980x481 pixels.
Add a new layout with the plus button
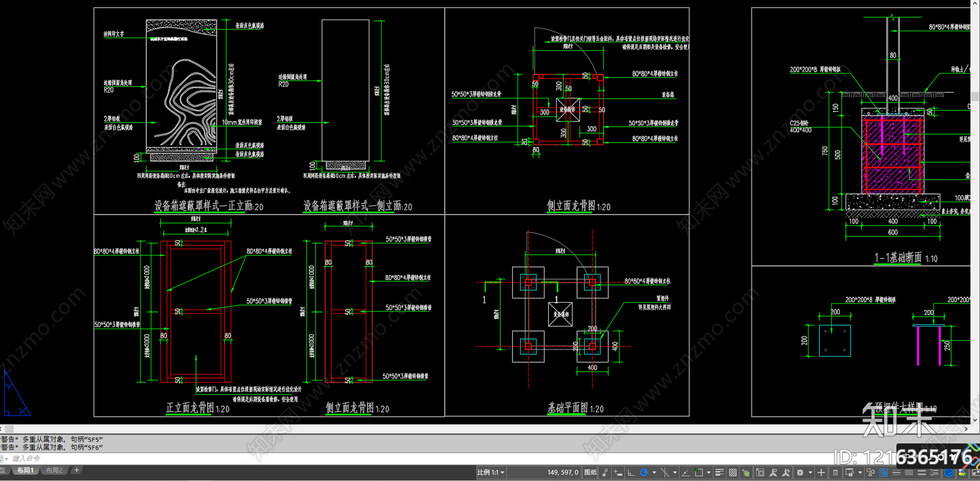coord(77,471)
